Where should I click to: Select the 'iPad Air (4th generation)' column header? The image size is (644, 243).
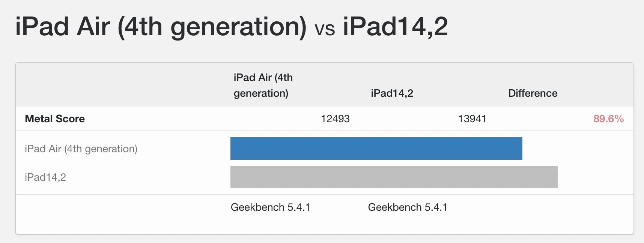click(x=263, y=85)
